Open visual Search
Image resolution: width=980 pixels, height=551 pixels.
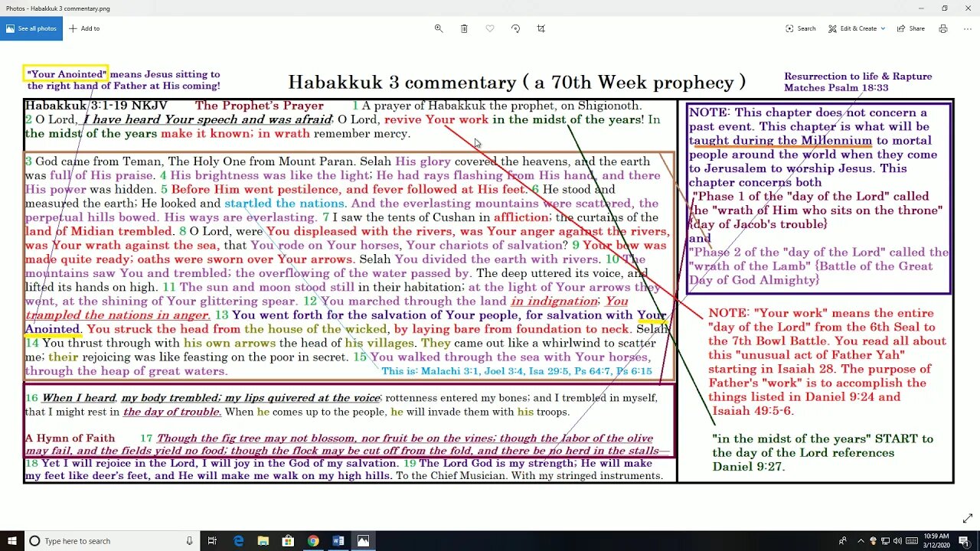[x=801, y=28]
